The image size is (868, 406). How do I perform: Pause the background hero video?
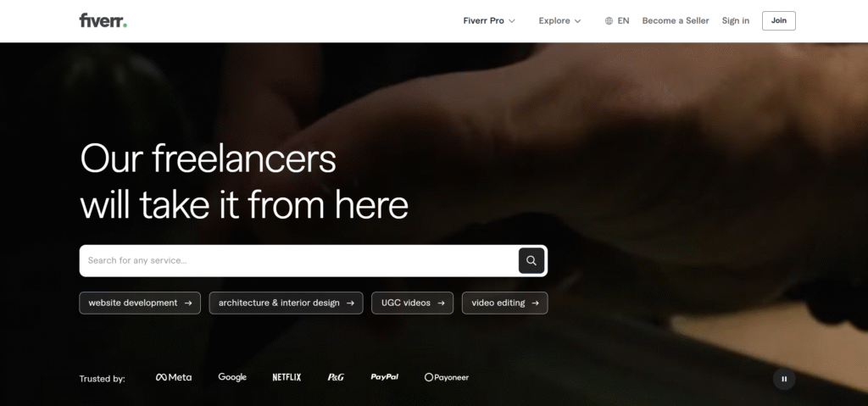point(784,379)
